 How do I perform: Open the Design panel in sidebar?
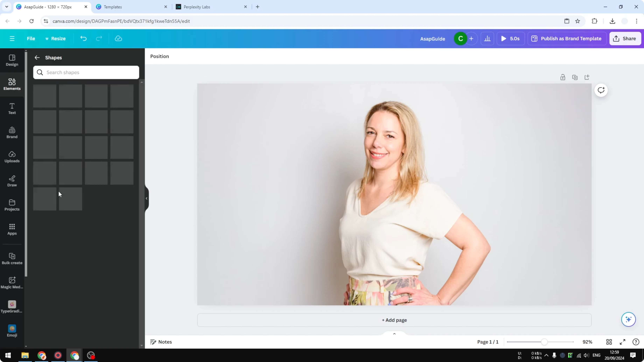click(x=12, y=61)
